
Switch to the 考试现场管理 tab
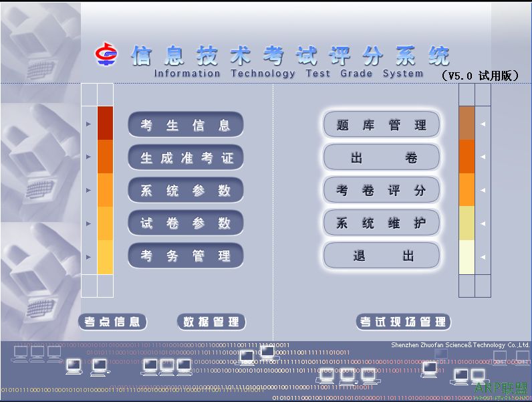pyautogui.click(x=403, y=322)
